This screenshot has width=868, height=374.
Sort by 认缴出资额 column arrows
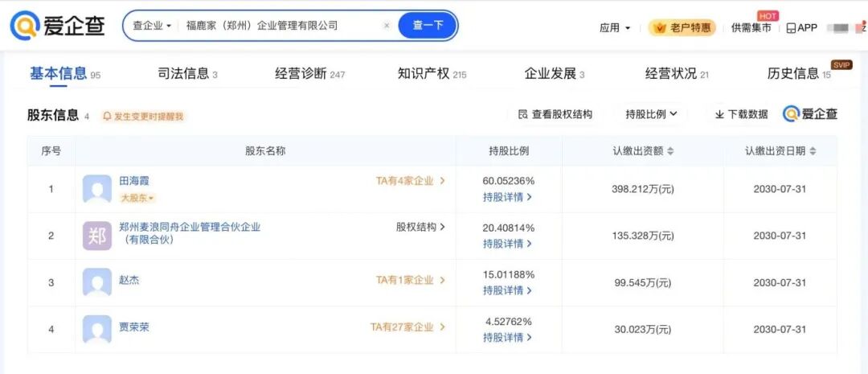(670, 151)
